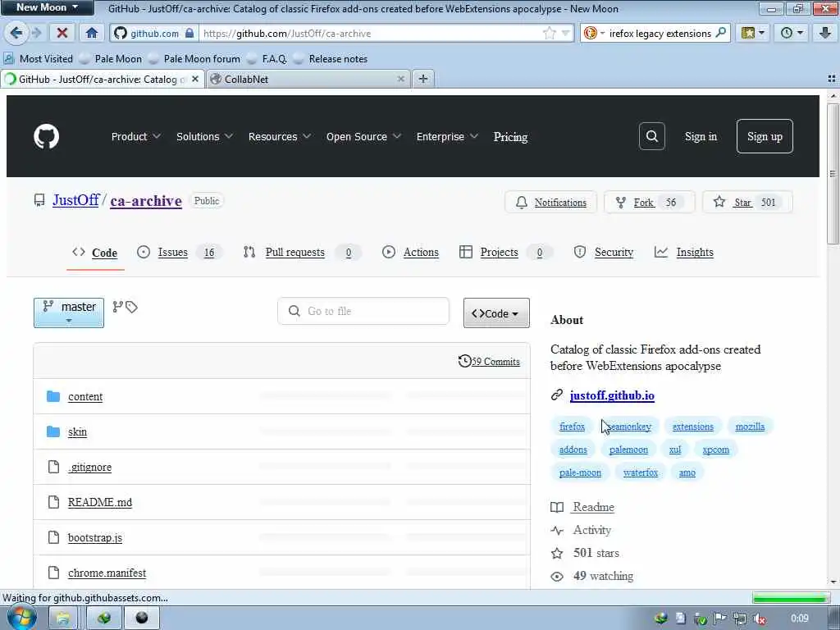
Task: Go back with the browser Back arrow
Action: click(16, 33)
